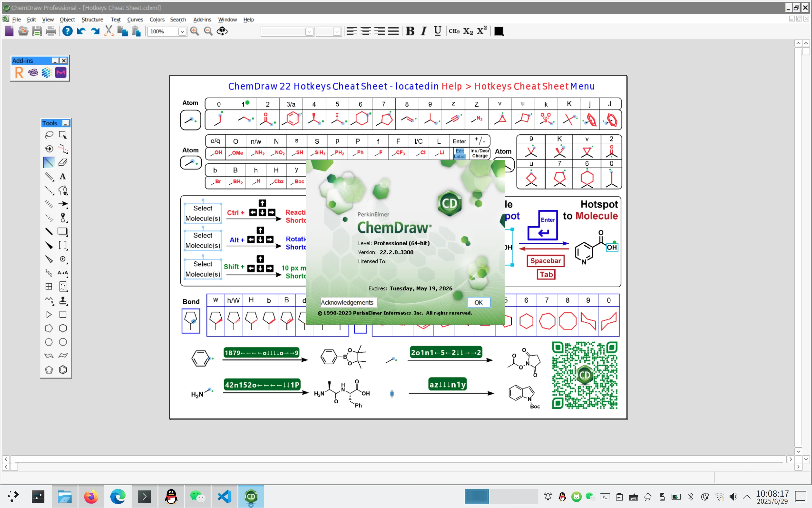
Task: Pick the Cyclopentadiene ring tool
Action: (49, 370)
